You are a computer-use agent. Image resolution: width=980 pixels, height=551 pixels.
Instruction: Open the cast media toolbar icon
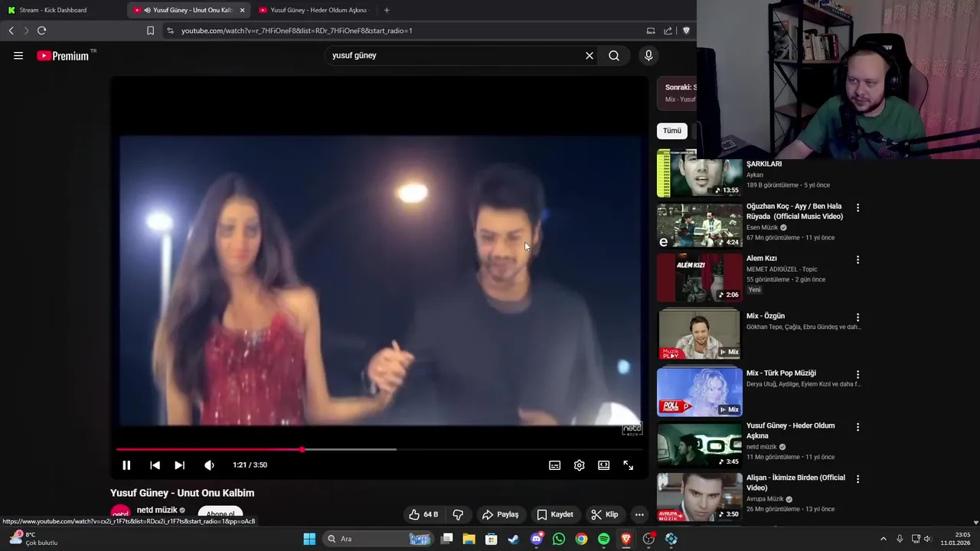[651, 31]
